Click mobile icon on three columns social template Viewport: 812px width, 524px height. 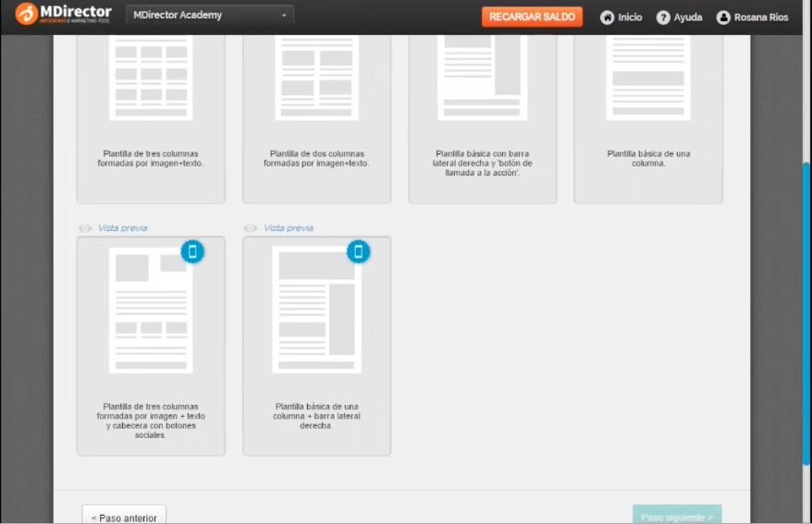(192, 251)
